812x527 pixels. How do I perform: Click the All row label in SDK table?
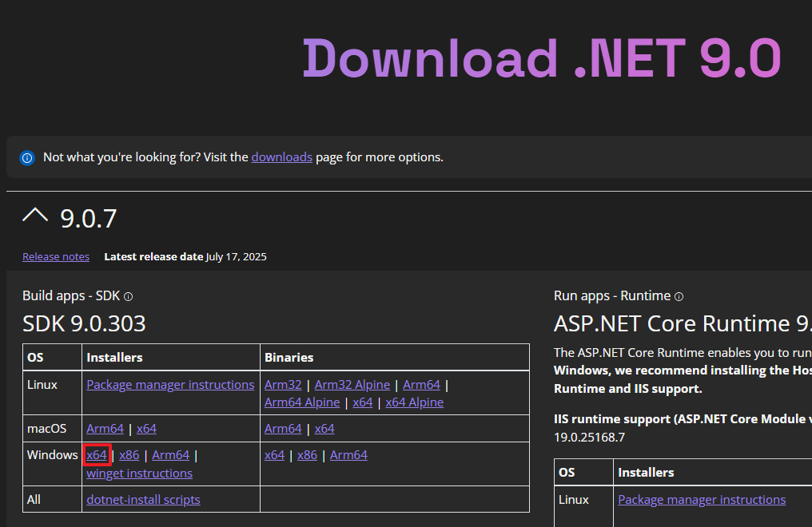[x=34, y=499]
